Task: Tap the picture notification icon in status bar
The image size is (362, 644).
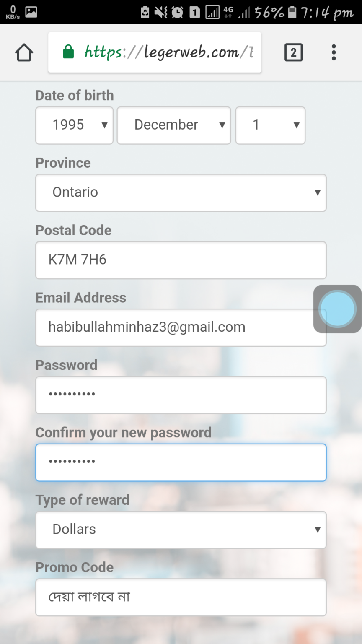Action: 31,12
